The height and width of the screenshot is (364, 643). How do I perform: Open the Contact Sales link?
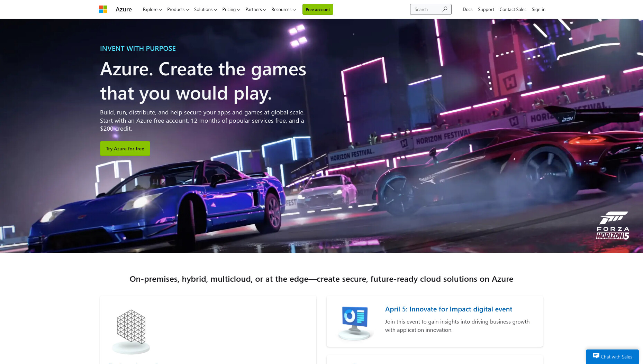513,9
